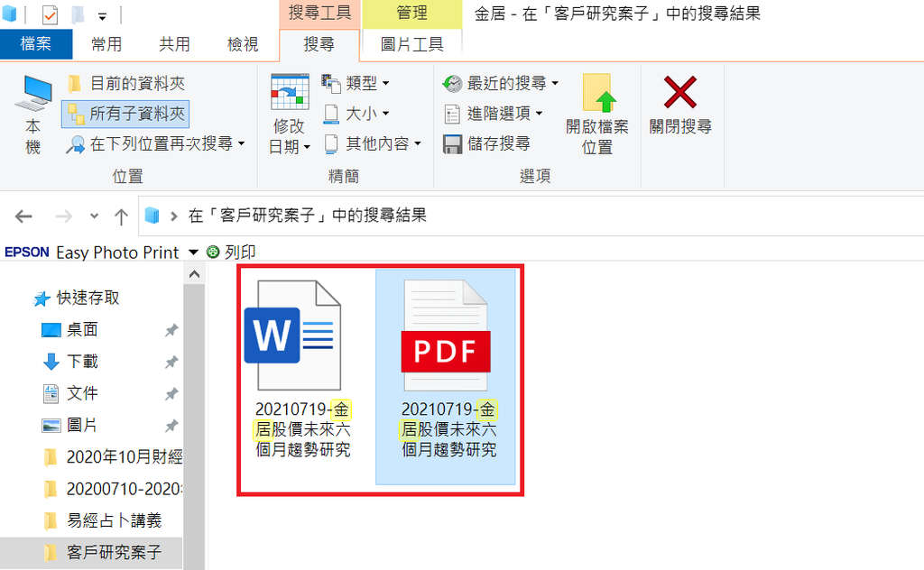Screen dimensions: 924x570
Task: Open recent locations dropdown chevron
Action: (94, 216)
